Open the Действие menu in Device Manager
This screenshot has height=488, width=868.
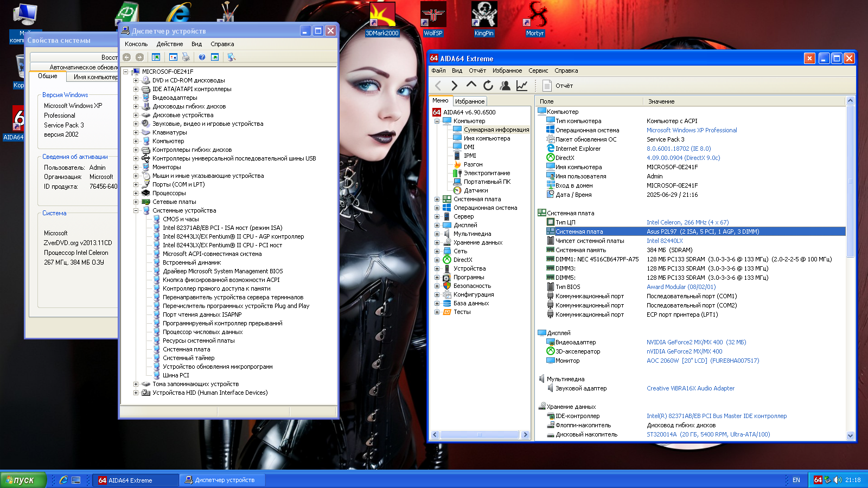tap(169, 44)
